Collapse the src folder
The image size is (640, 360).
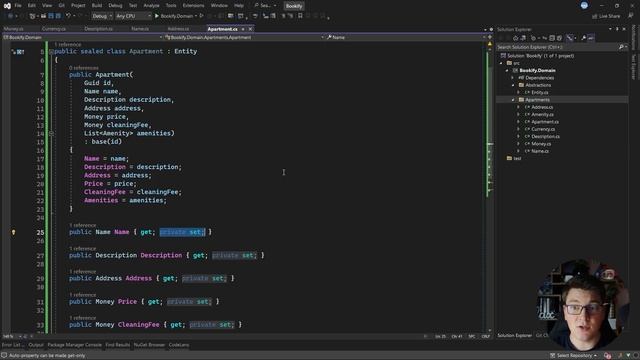click(x=501, y=63)
